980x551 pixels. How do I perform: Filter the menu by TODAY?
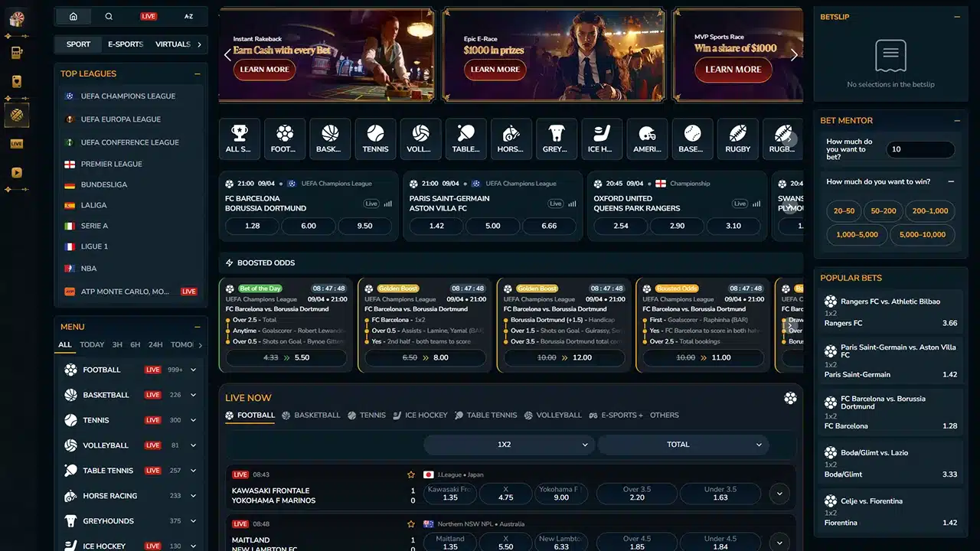tap(92, 345)
